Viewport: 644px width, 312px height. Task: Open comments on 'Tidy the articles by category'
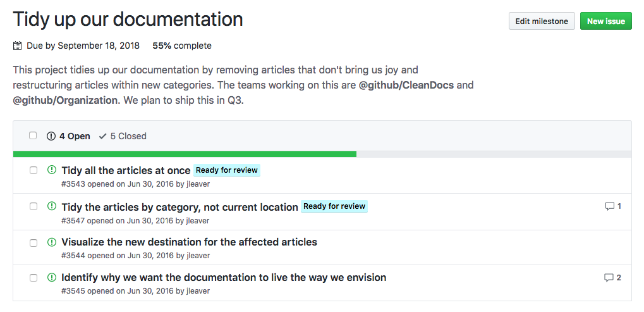(x=613, y=206)
